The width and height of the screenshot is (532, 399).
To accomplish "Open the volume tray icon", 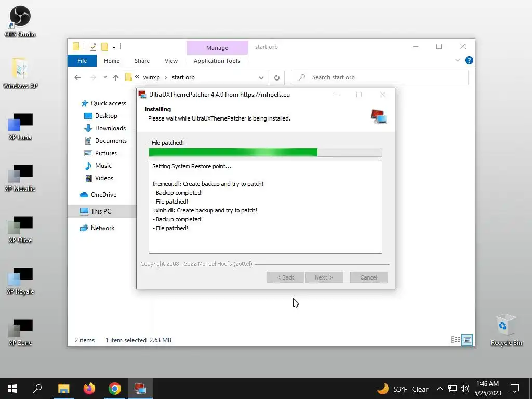I will click(x=465, y=389).
